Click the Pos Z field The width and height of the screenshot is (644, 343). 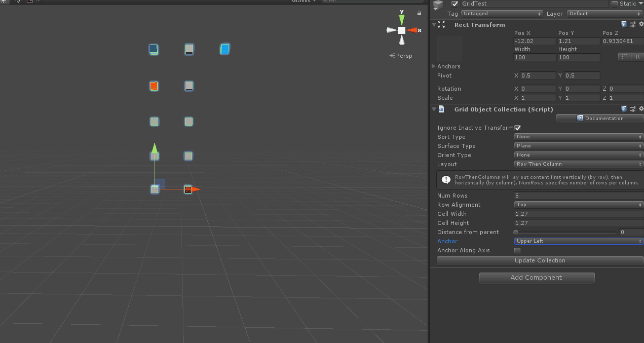623,41
